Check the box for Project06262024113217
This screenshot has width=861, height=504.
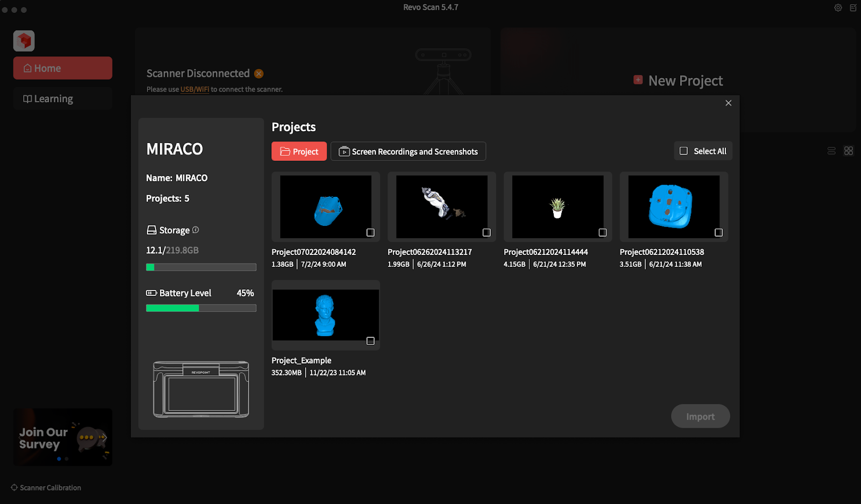pyautogui.click(x=486, y=232)
